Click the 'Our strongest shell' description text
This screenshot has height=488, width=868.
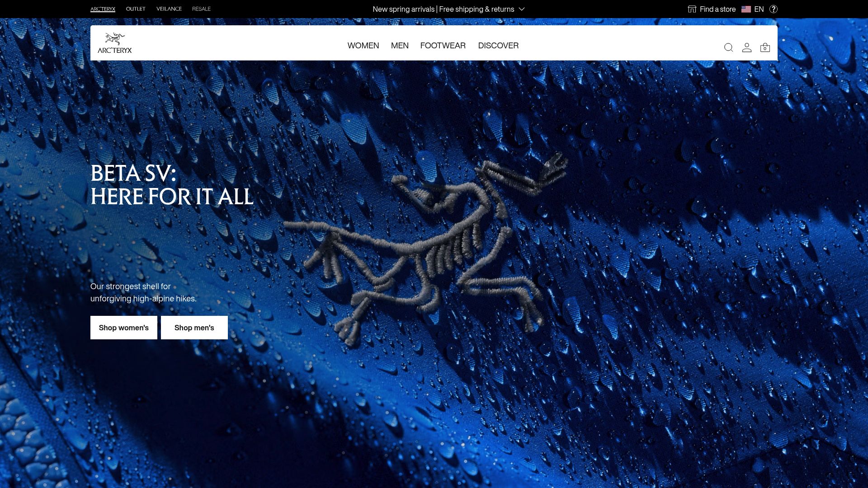pyautogui.click(x=143, y=292)
